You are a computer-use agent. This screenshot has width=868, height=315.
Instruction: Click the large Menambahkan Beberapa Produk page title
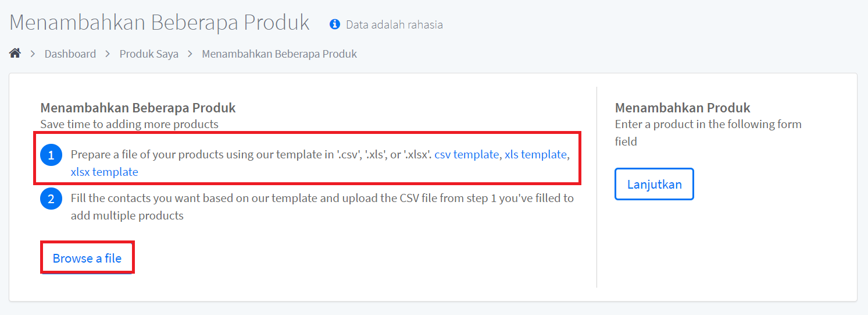tap(159, 23)
